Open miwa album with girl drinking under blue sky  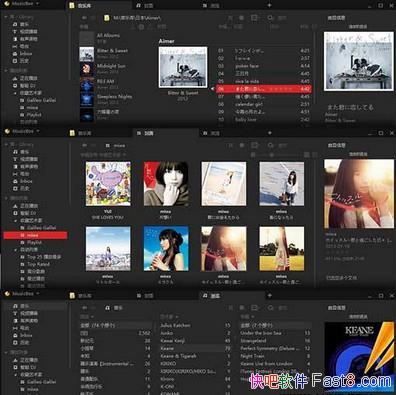[x=166, y=249]
